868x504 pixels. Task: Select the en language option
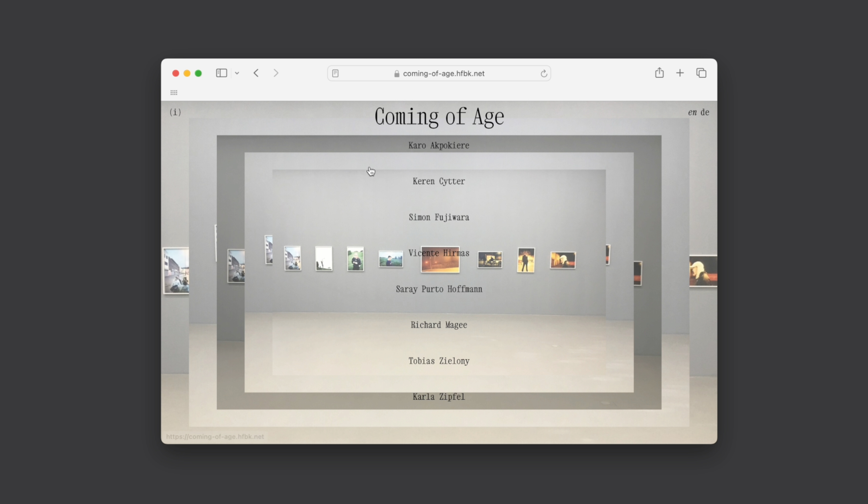pos(692,112)
